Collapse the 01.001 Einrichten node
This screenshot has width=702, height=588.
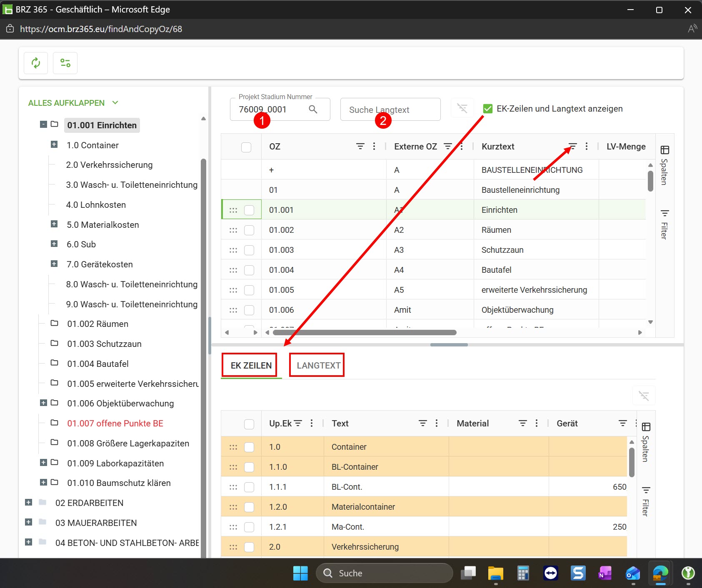[43, 124]
